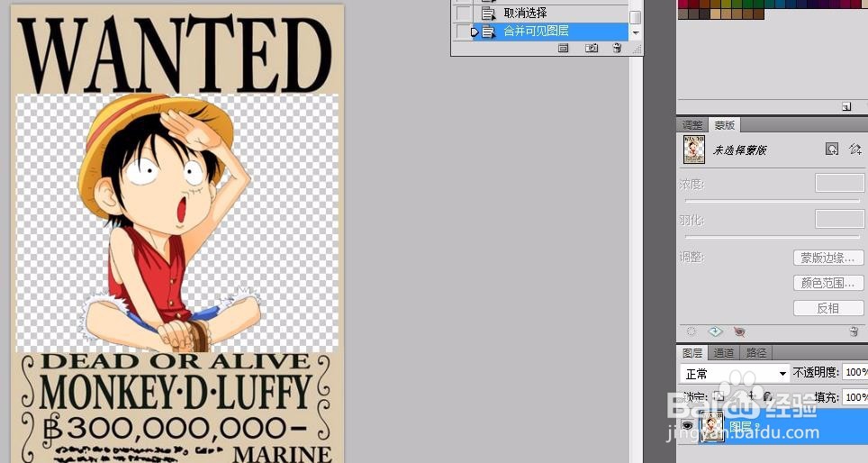
Task: Click the history panel scrollbar thumb
Action: 636,16
